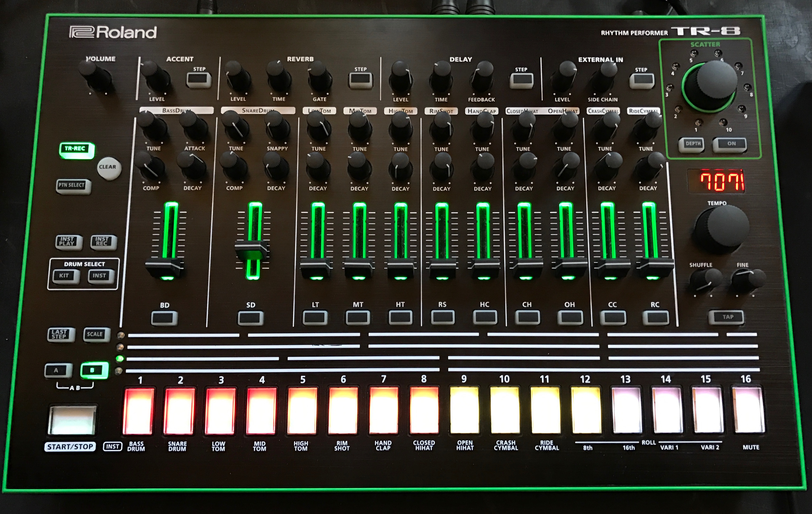Tap step pad 11 Ride Cymbal
Image resolution: width=812 pixels, height=514 pixels.
(545, 411)
